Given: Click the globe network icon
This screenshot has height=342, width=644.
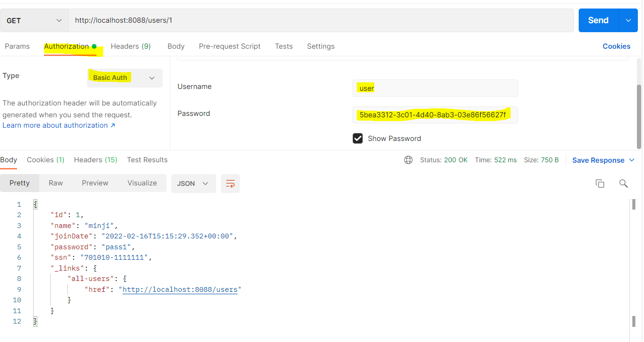Looking at the screenshot, I should click(408, 160).
